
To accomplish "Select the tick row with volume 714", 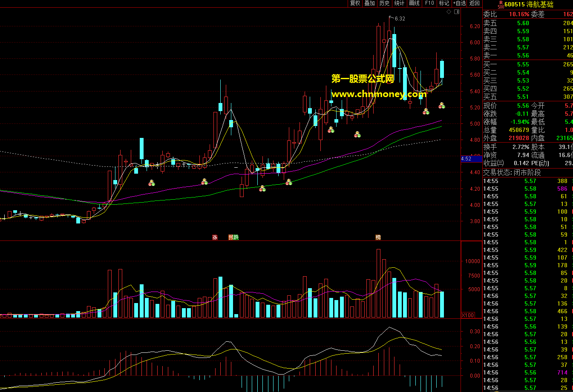I will pos(528,372).
